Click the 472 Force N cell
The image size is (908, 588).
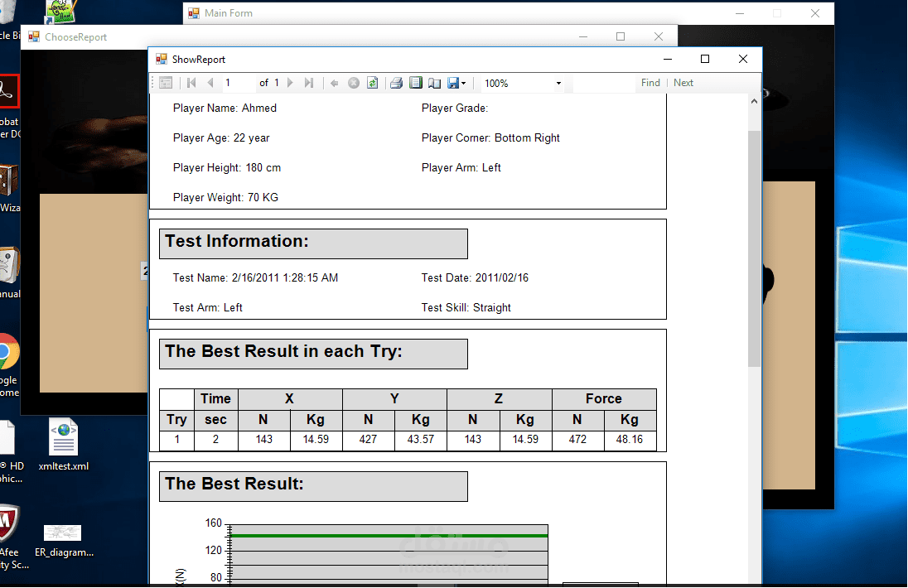[x=577, y=439]
